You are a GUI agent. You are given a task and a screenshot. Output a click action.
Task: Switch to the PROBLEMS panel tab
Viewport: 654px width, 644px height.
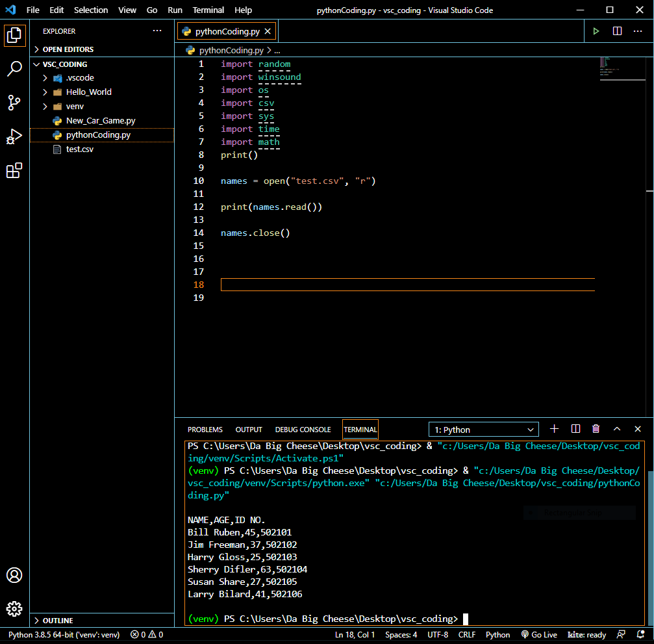[x=205, y=430]
